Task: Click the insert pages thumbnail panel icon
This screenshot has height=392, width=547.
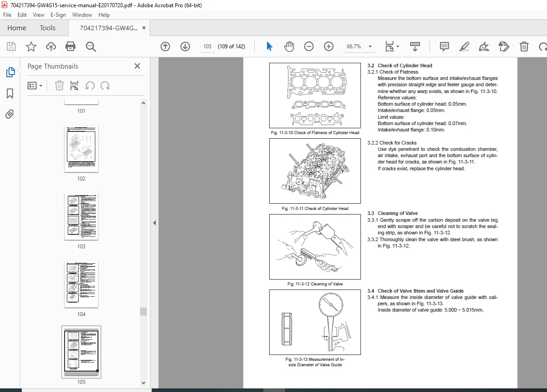Action: tap(75, 85)
